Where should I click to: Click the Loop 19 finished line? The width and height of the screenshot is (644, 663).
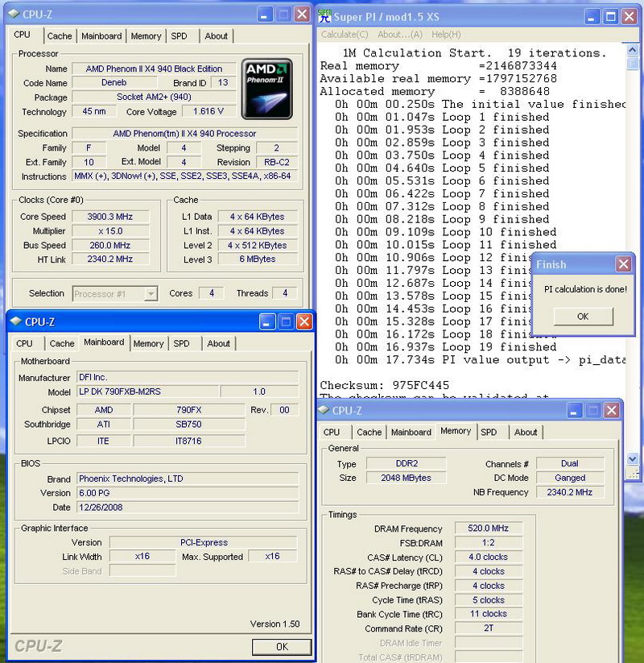tap(446, 347)
